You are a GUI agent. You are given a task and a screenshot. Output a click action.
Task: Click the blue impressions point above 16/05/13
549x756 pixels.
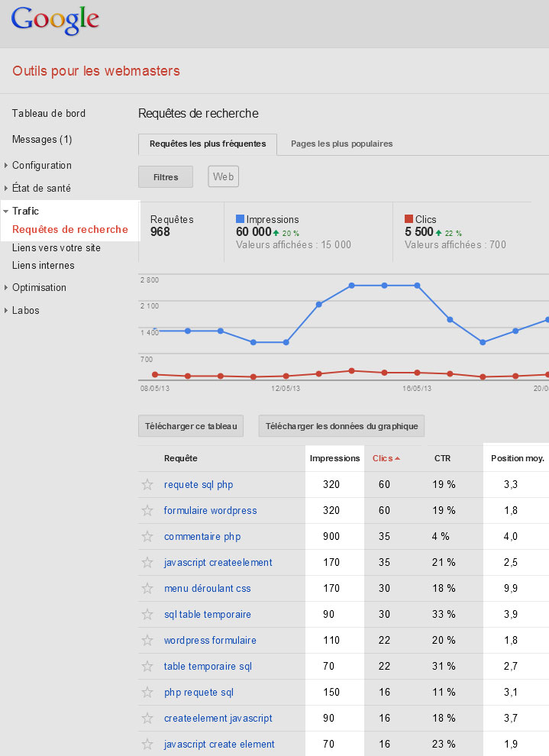point(418,286)
